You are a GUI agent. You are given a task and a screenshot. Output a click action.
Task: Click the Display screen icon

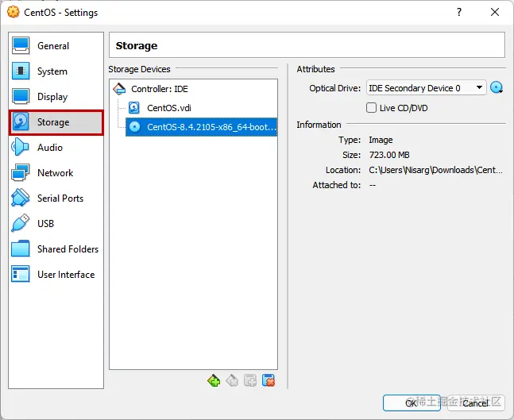coord(21,96)
